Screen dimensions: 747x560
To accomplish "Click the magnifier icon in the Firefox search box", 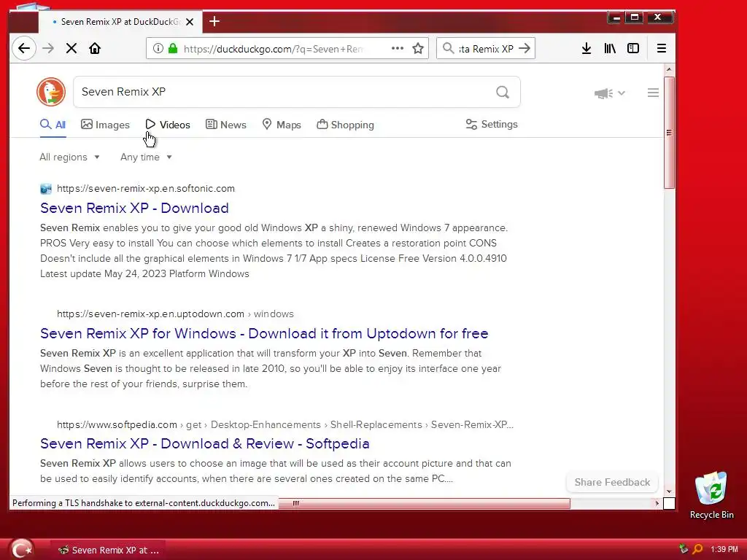I will click(x=448, y=48).
